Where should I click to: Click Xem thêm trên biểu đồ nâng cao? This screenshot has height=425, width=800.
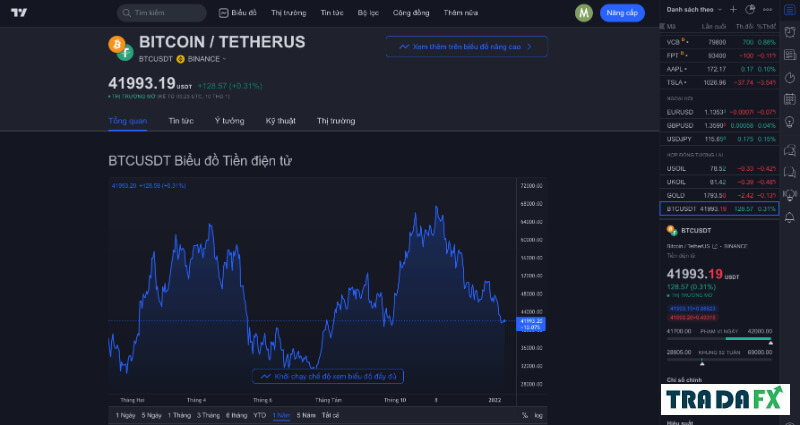[x=467, y=46]
